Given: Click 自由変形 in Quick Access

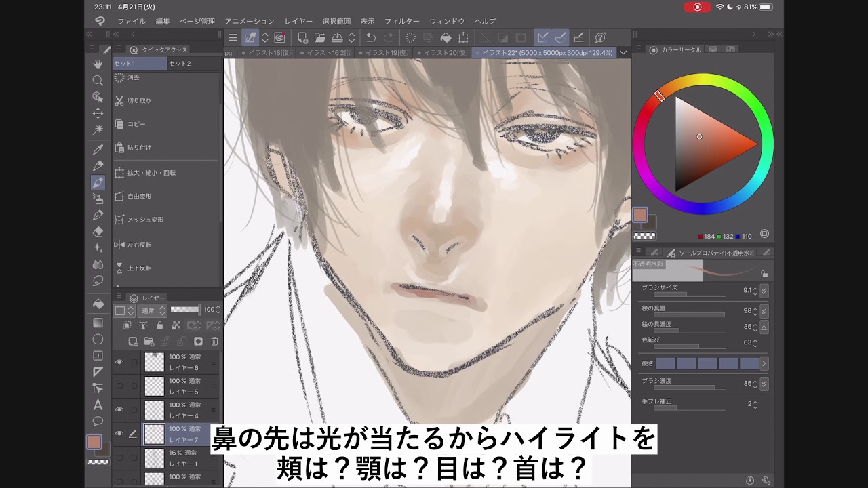Looking at the screenshot, I should coord(166,196).
